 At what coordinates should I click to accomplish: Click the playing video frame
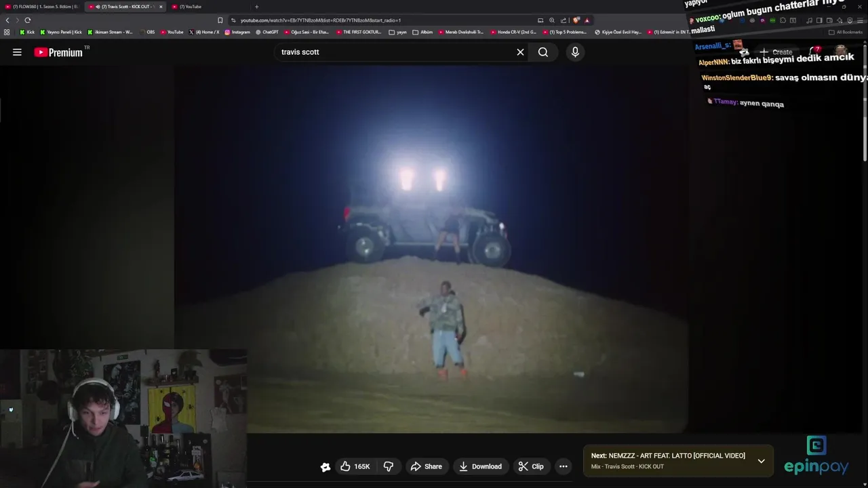tap(431, 249)
